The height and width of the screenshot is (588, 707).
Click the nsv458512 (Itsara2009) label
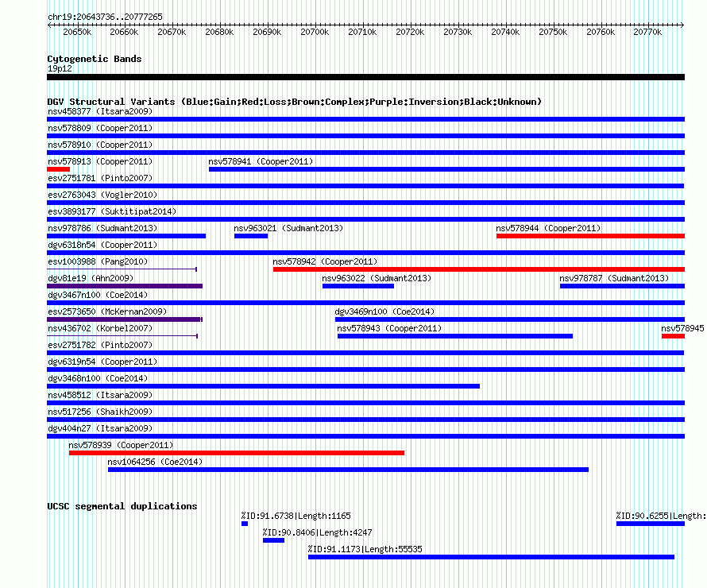point(100,395)
